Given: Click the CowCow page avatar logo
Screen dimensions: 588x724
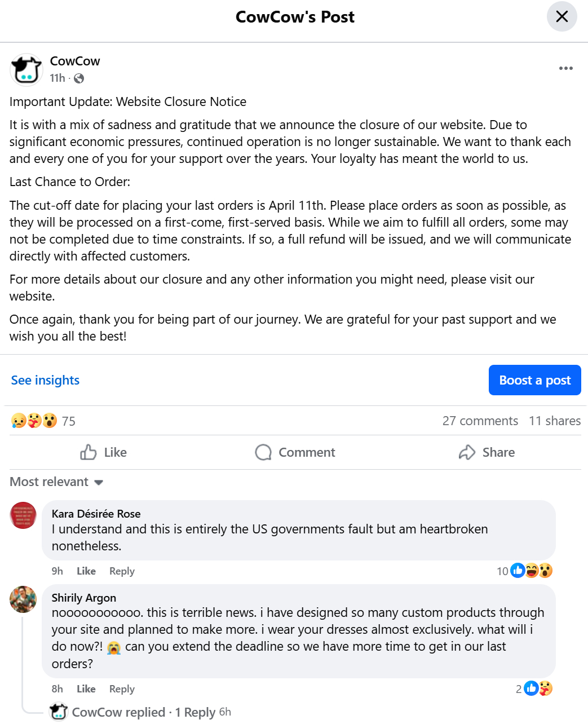Looking at the screenshot, I should pyautogui.click(x=26, y=70).
